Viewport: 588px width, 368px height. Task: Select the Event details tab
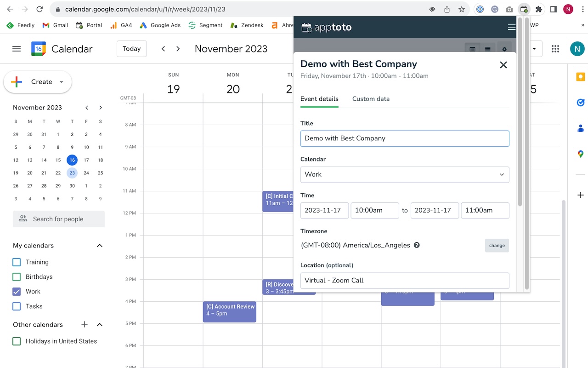(x=319, y=99)
